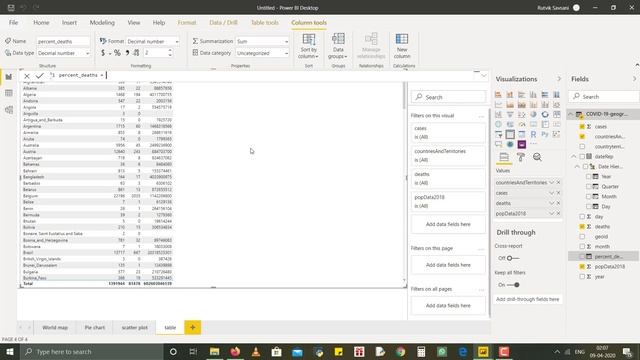The width and height of the screenshot is (640, 360).
Task: Open Fields well pane icon
Action: point(504,157)
